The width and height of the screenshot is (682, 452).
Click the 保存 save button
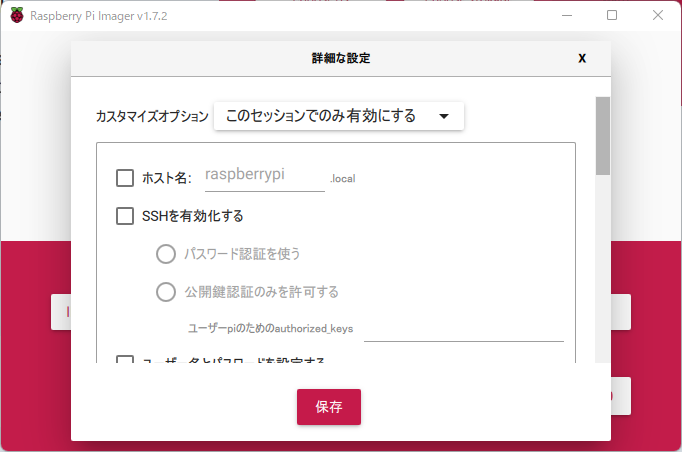329,407
